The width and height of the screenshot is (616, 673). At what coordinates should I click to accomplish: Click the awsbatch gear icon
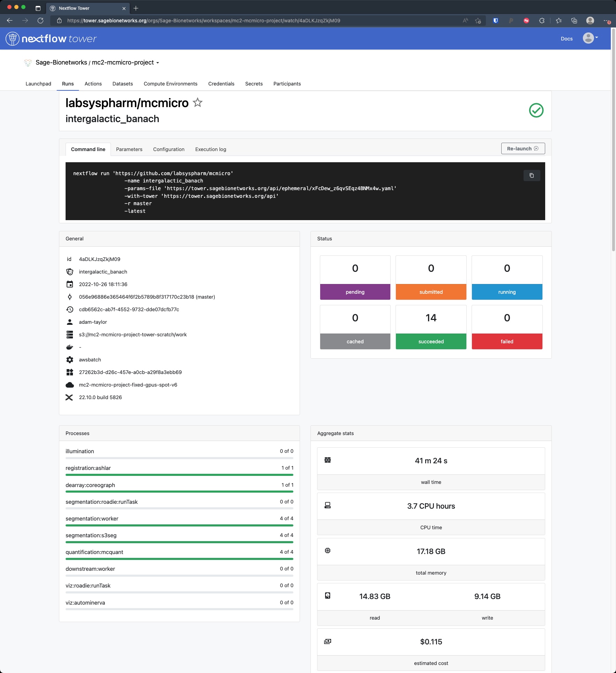click(x=70, y=359)
